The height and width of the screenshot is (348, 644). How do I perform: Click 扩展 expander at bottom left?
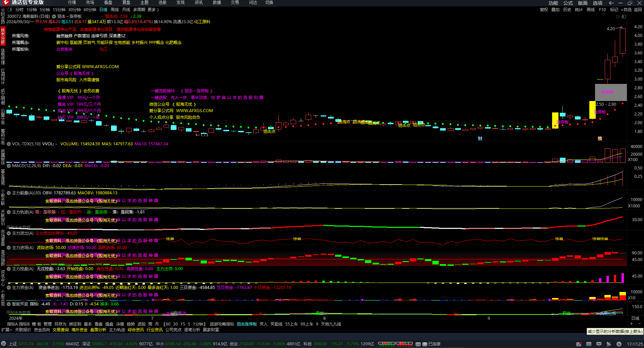(x=6, y=330)
